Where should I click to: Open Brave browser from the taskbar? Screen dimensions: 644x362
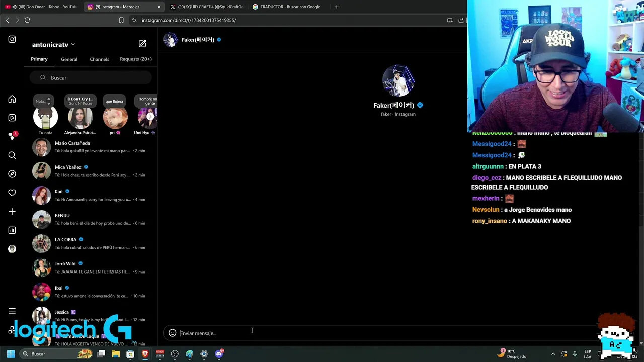145,354
